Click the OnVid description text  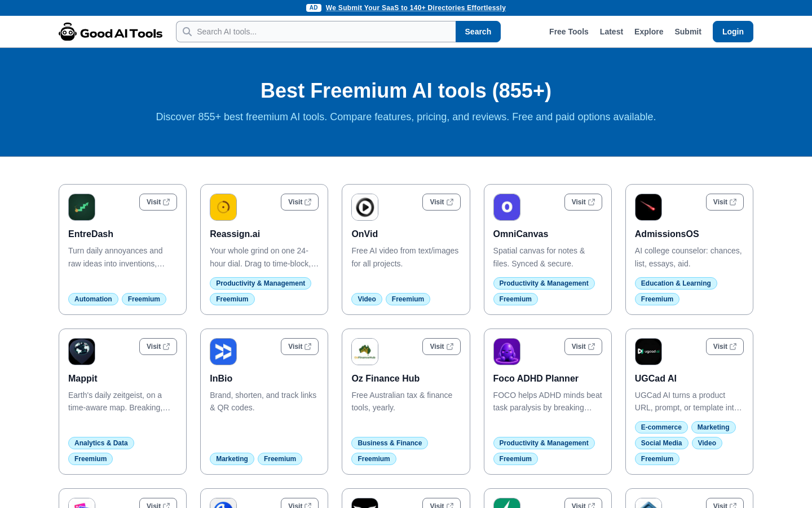405,257
